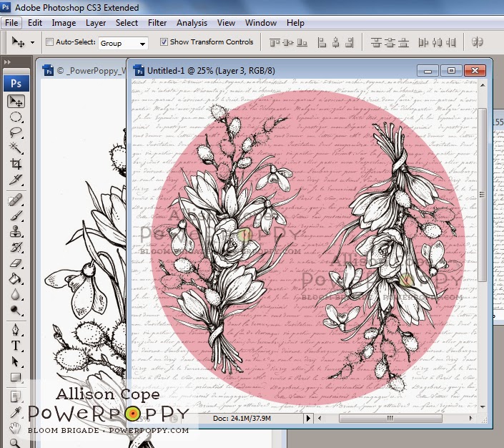504x448 pixels.
Task: Click the Auto-Align Layers icon
Action: [478, 42]
